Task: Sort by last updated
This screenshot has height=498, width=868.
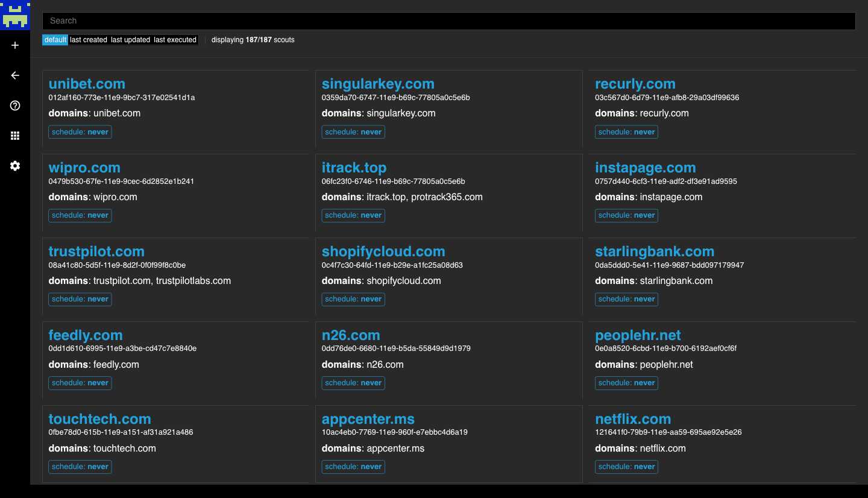Action: click(x=130, y=40)
